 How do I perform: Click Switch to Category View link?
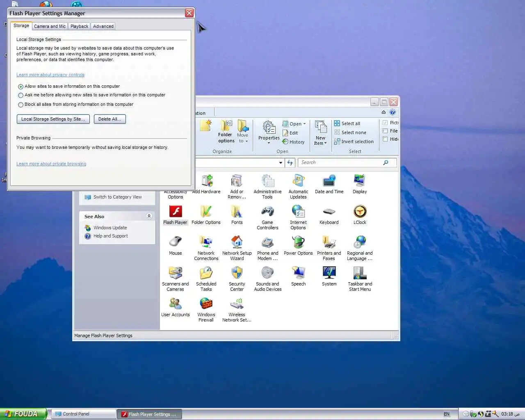pos(117,197)
